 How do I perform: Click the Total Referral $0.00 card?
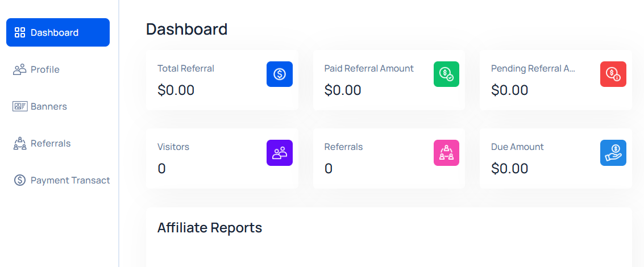click(x=222, y=80)
